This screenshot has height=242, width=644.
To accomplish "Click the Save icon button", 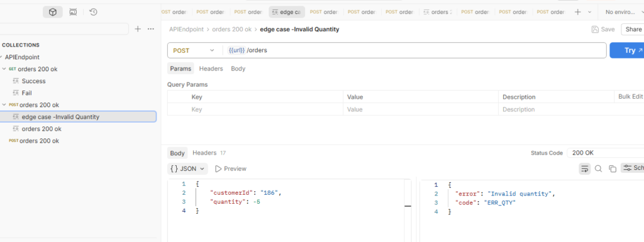I will click(603, 29).
